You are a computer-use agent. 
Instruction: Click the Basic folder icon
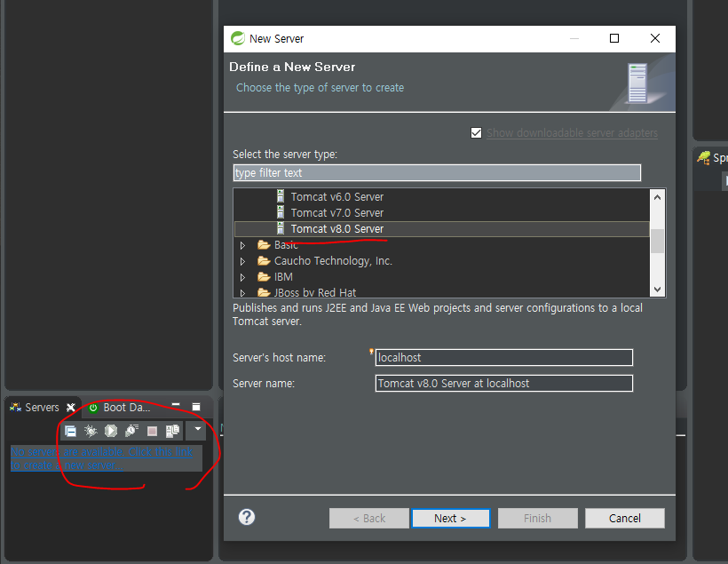(x=264, y=245)
